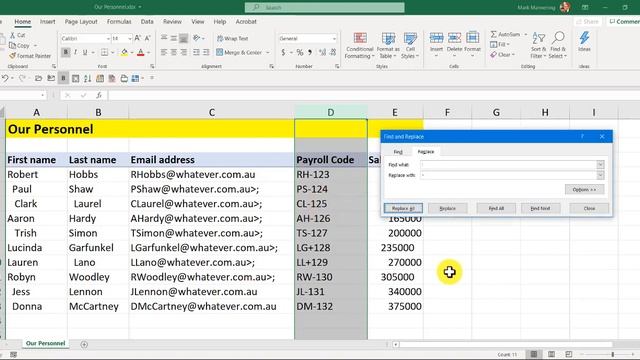Select bottom align vertical alignment

click(184, 38)
